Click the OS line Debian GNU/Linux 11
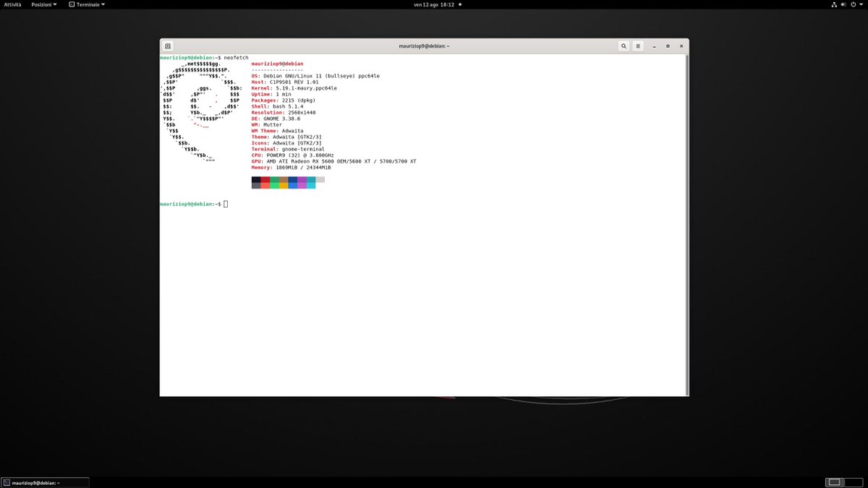 click(x=315, y=76)
